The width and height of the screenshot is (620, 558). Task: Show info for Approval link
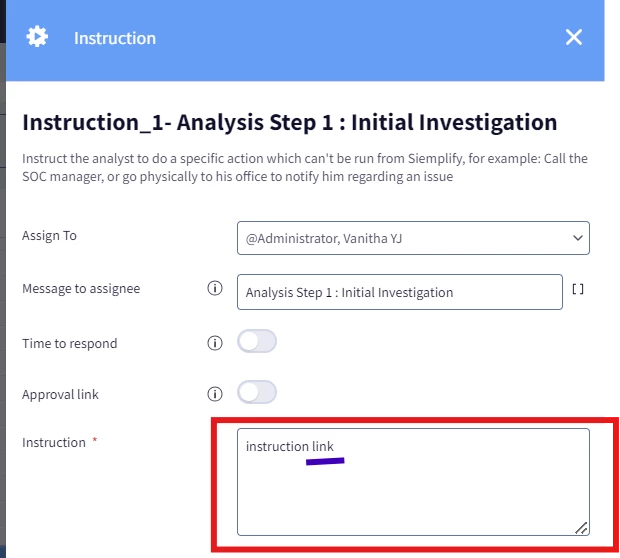pos(215,394)
